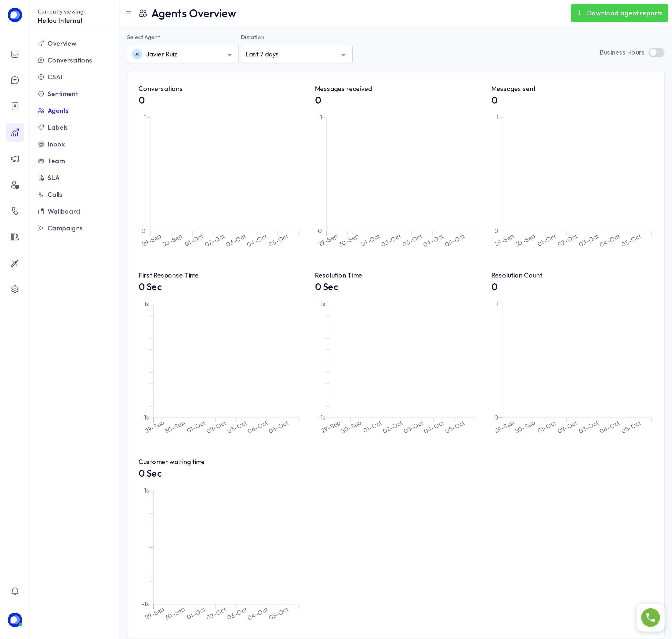The image size is (672, 639).
Task: Open the conversations chat bubble icon
Action: [15, 80]
